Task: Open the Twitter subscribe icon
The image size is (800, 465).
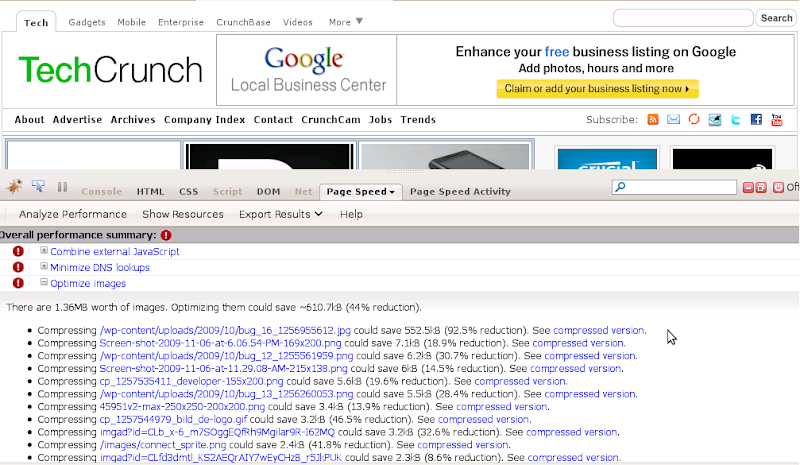Action: [735, 119]
